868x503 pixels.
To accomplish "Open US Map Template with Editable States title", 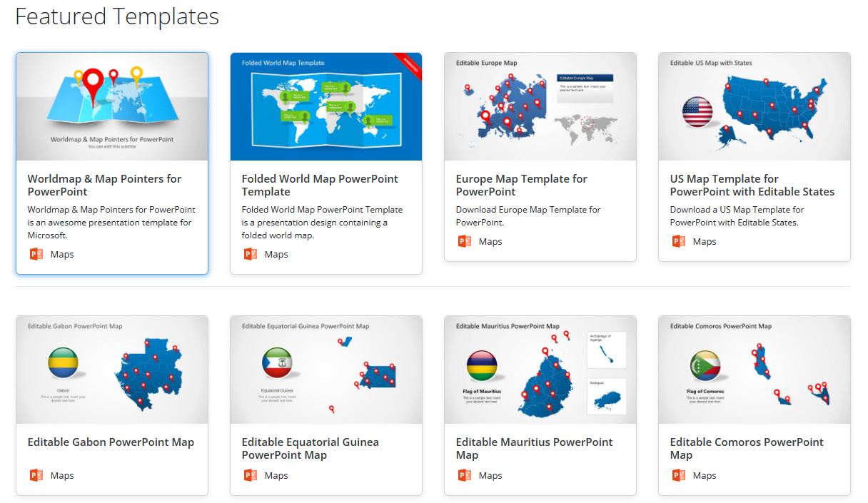I will [752, 185].
